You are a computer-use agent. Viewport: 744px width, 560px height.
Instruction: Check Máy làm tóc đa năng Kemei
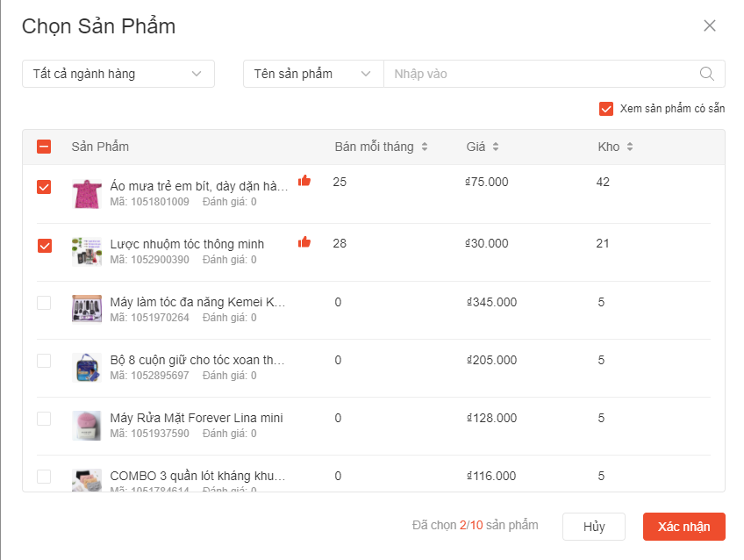[44, 303]
